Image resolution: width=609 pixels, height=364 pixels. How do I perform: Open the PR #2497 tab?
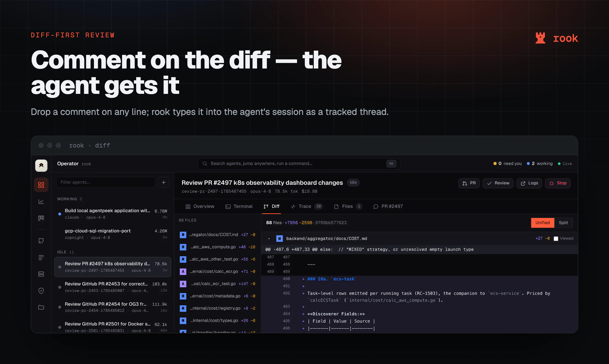pyautogui.click(x=388, y=206)
